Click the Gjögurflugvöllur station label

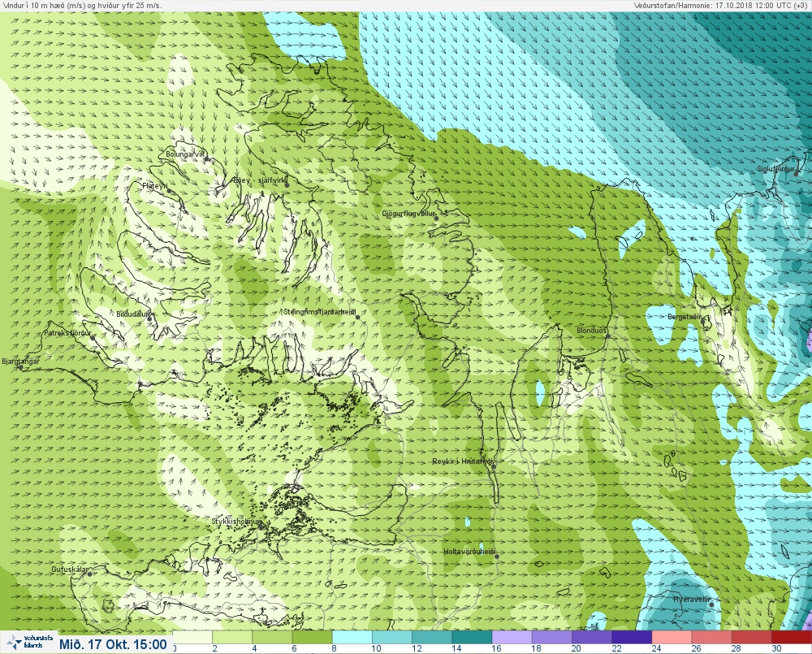[409, 214]
